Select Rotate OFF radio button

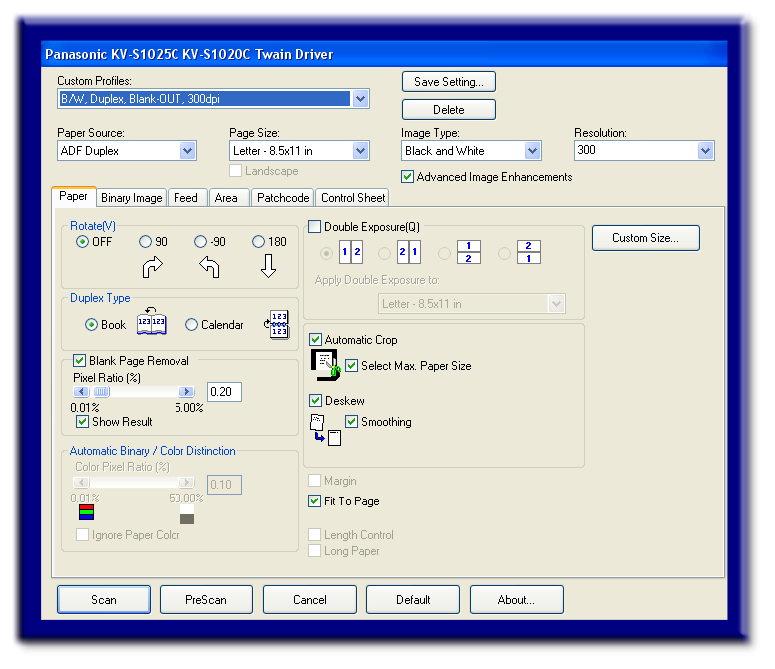pos(82,242)
